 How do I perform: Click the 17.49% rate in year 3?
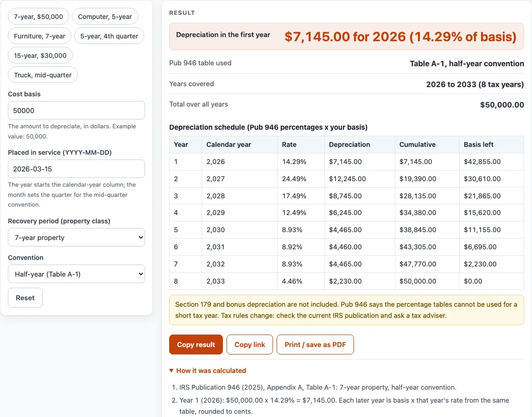(x=301, y=196)
